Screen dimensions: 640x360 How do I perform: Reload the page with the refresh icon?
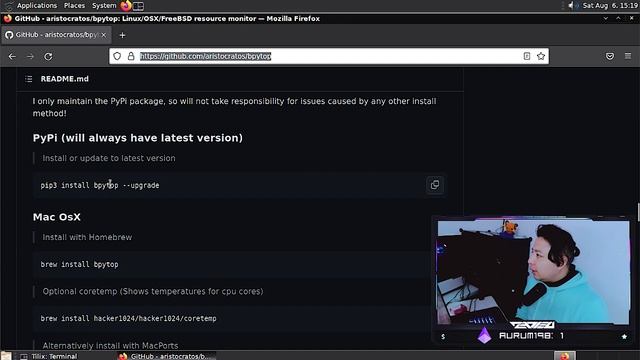(48, 56)
